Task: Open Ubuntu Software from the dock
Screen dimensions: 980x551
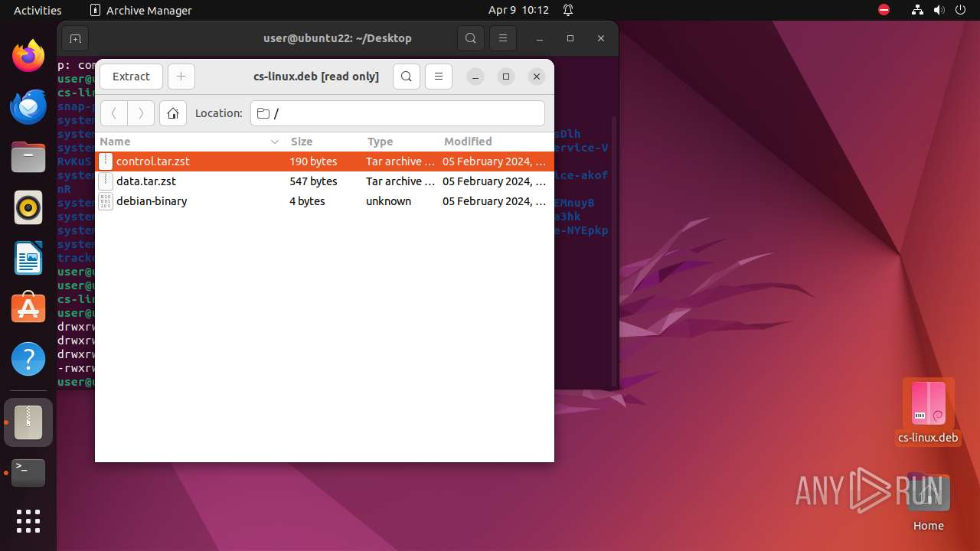Action: 28,308
